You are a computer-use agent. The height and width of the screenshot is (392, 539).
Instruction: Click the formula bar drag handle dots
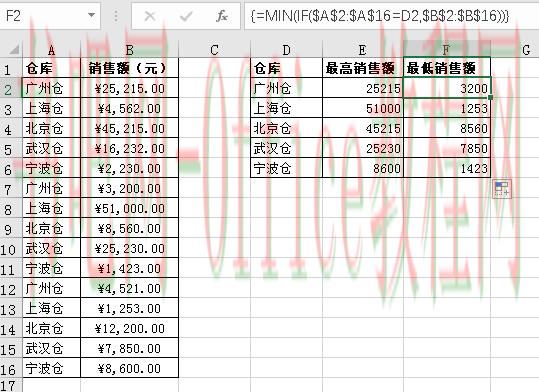116,15
